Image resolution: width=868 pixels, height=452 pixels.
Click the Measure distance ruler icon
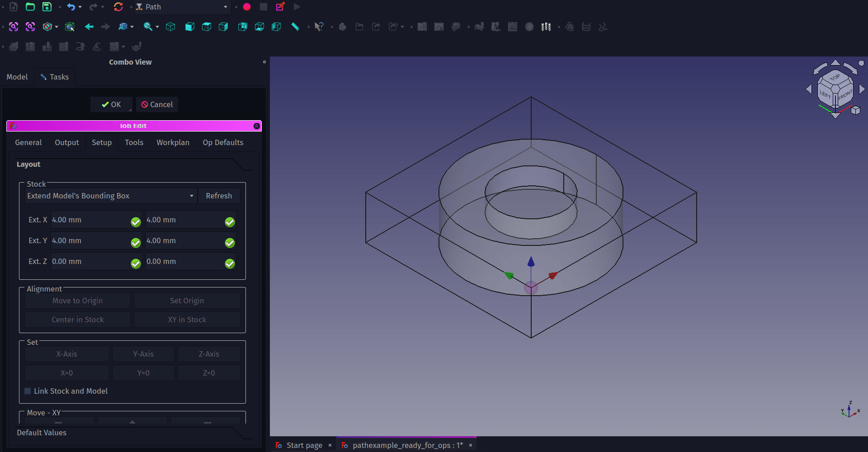point(295,27)
